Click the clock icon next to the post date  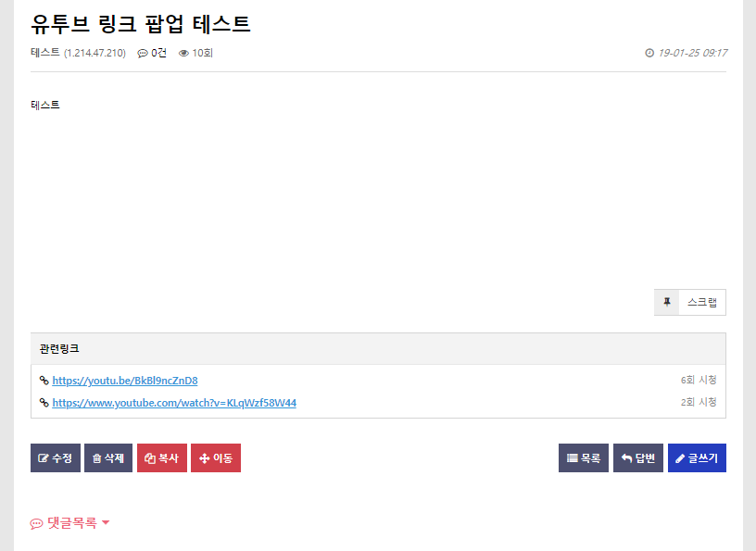[649, 53]
